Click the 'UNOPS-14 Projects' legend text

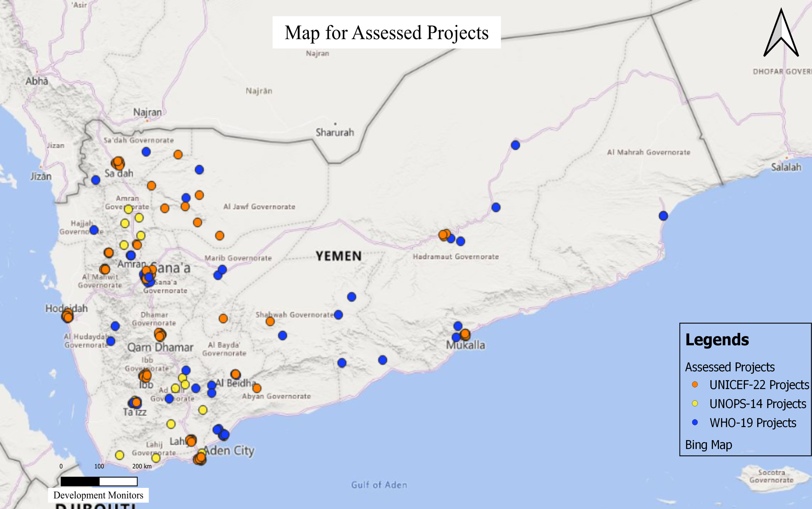(758, 404)
